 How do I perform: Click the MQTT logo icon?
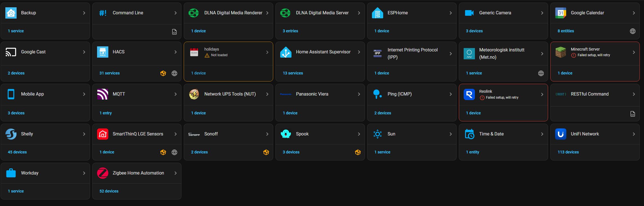pyautogui.click(x=102, y=94)
